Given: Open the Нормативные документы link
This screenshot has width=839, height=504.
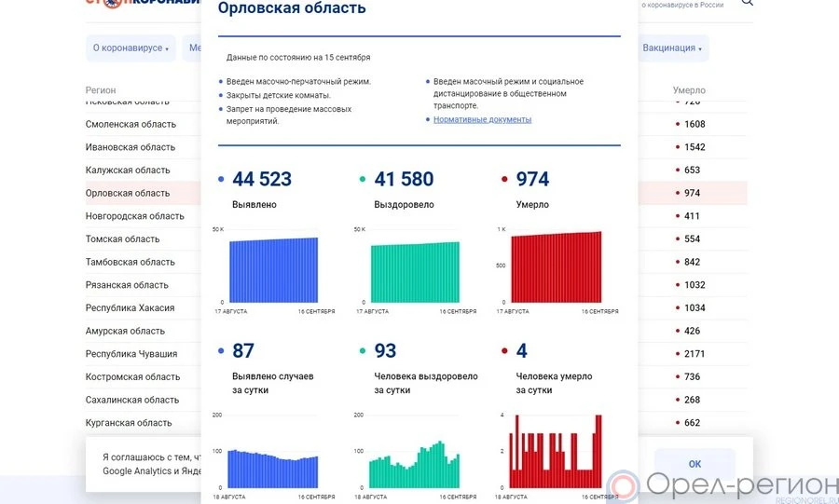Looking at the screenshot, I should coord(482,119).
